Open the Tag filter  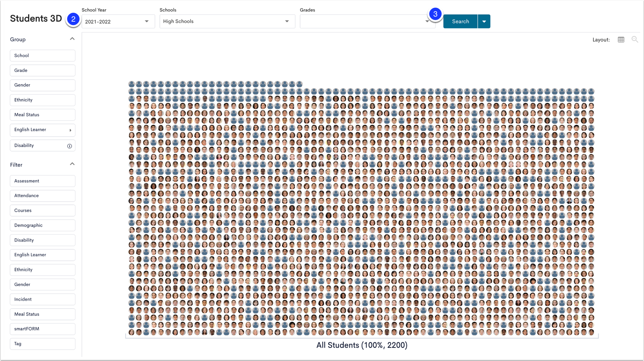click(x=43, y=343)
